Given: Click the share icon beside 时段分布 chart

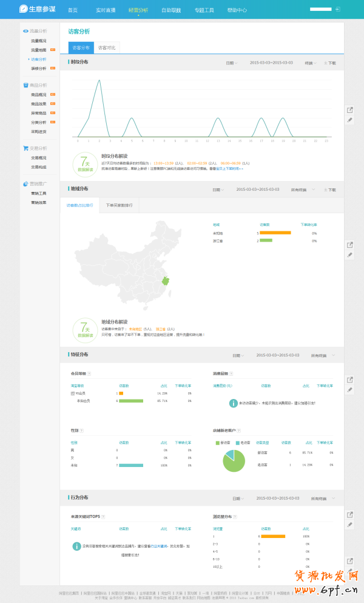Looking at the screenshot, I should pyautogui.click(x=350, y=110).
